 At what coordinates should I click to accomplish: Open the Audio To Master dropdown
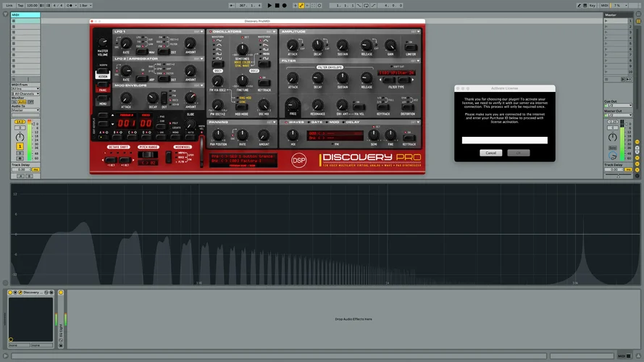click(26, 110)
